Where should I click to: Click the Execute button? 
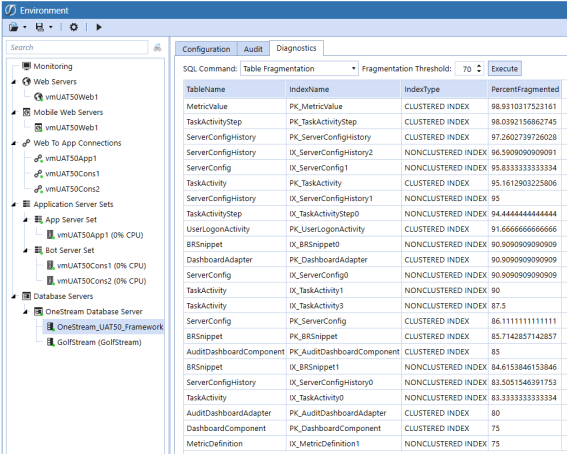click(504, 69)
